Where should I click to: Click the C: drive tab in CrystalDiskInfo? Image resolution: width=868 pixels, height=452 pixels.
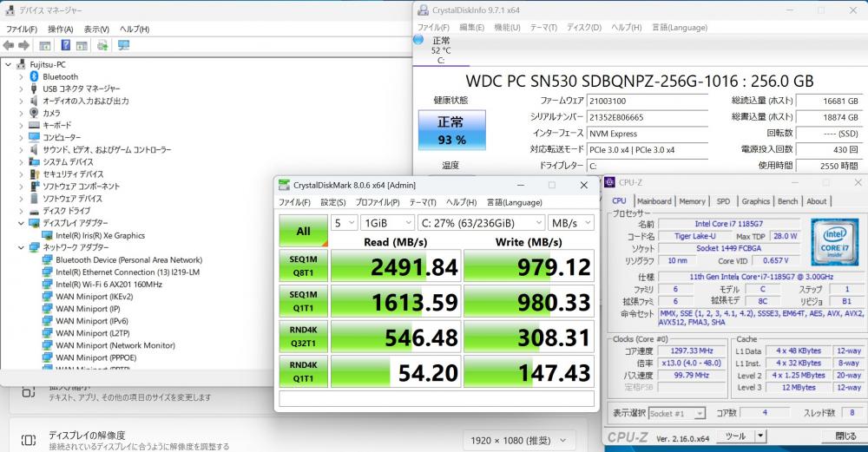click(x=441, y=50)
